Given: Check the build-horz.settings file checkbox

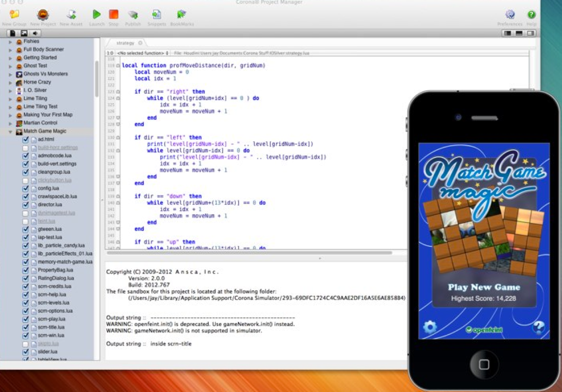Looking at the screenshot, I should [25, 148].
